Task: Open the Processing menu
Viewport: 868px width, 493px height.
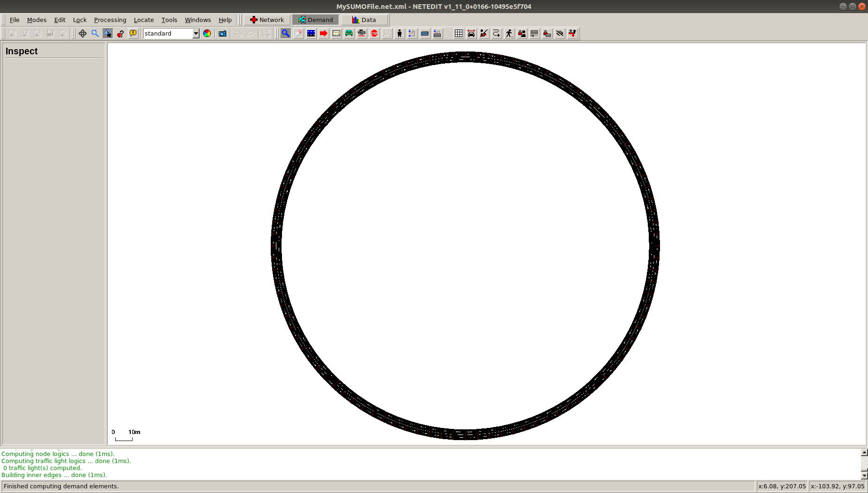Action: coord(110,20)
